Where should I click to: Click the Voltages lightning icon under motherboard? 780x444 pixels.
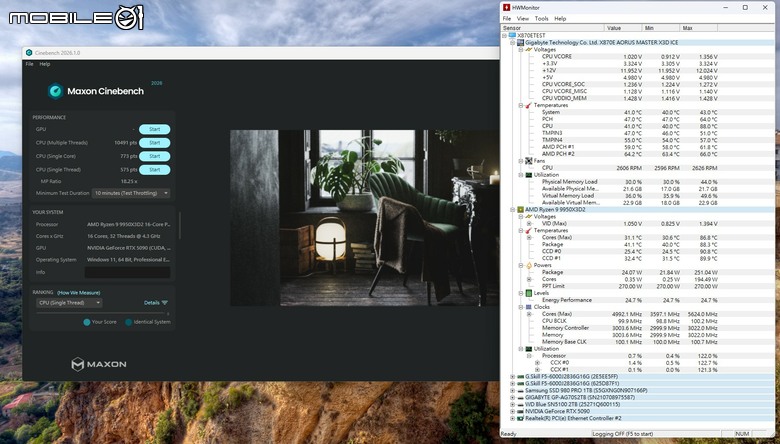tap(528, 50)
